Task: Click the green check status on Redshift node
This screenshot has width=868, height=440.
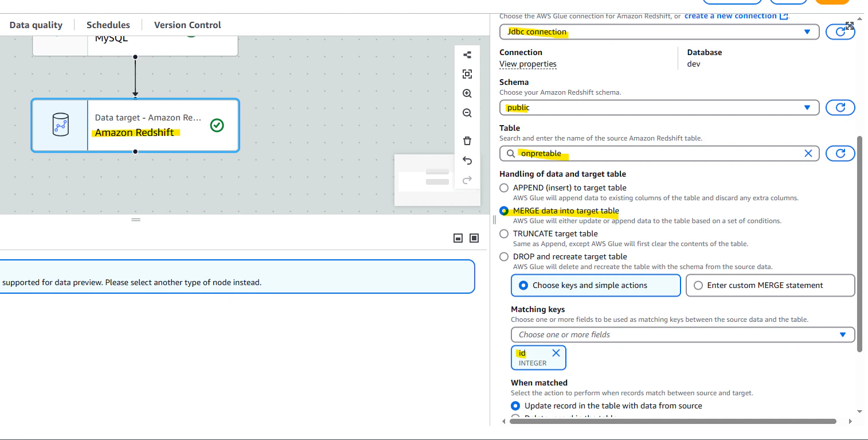Action: [x=217, y=125]
